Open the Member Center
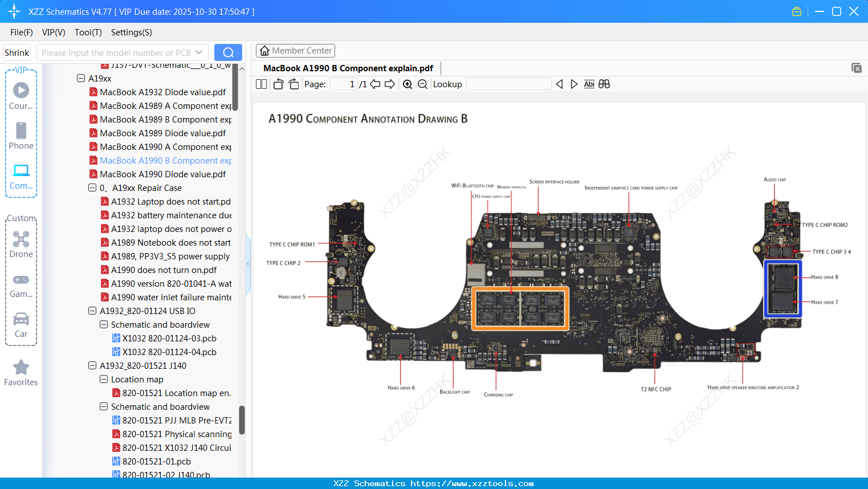 tap(295, 51)
